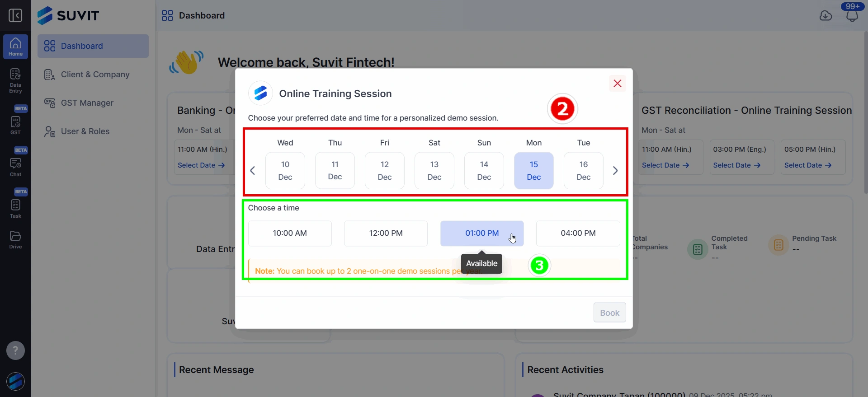The height and width of the screenshot is (397, 868).
Task: Open Client & Company menu item
Action: click(x=95, y=75)
